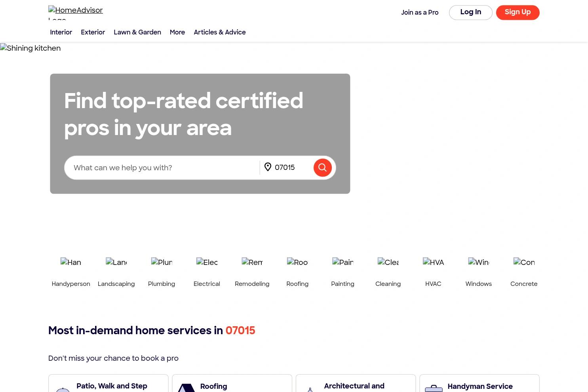Click Join as a Pro link
588x392 pixels.
tap(420, 13)
